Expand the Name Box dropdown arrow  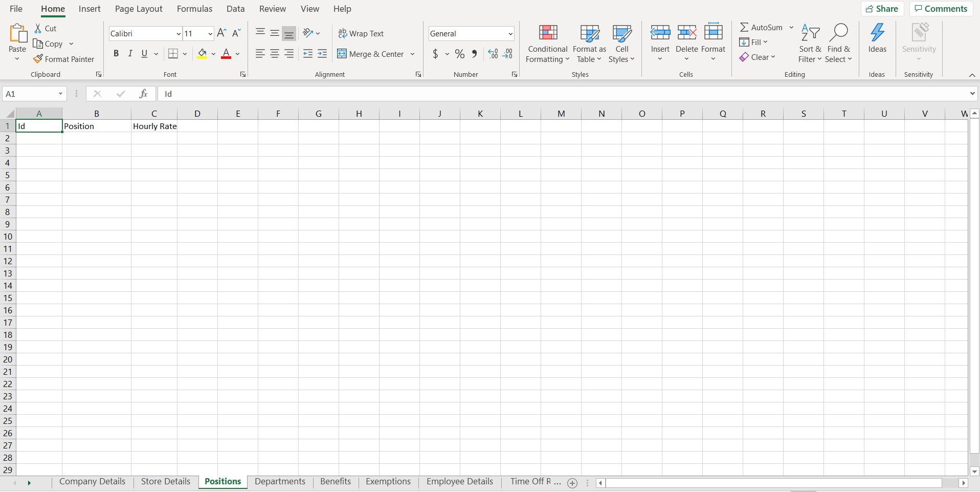pyautogui.click(x=60, y=94)
